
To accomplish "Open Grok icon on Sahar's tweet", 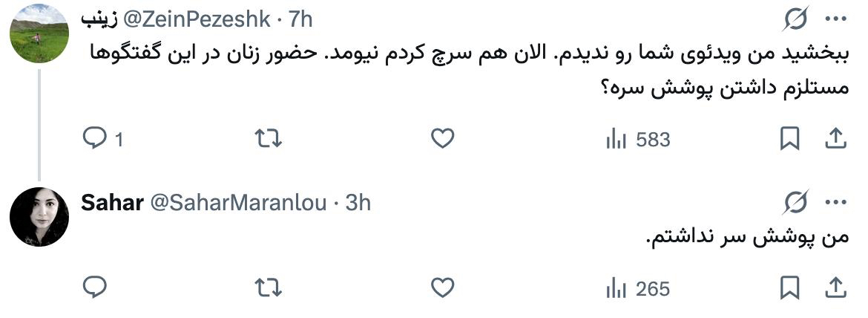I will [795, 201].
